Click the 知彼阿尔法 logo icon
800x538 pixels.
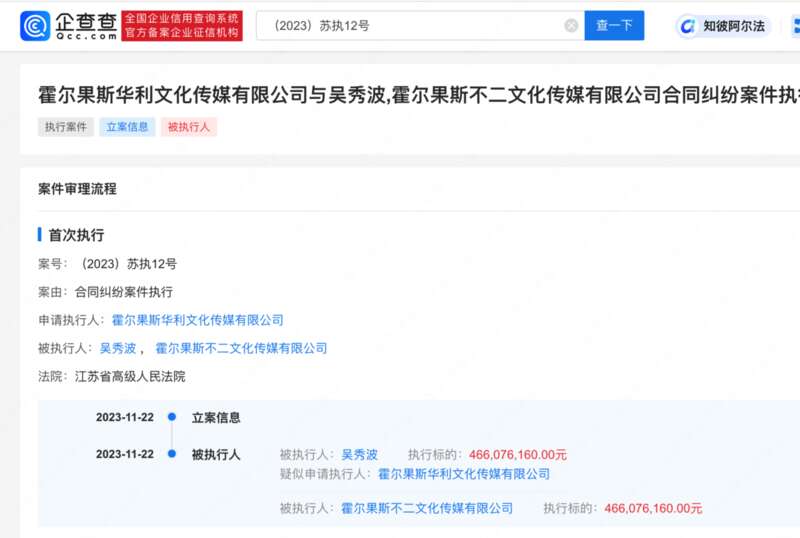tap(688, 26)
